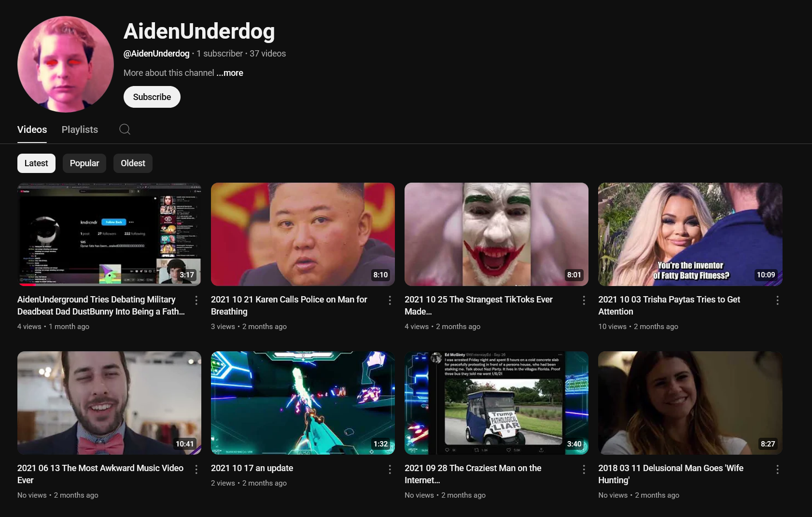Open options menu for Most Awkward Music Video
This screenshot has width=812, height=517.
click(196, 469)
